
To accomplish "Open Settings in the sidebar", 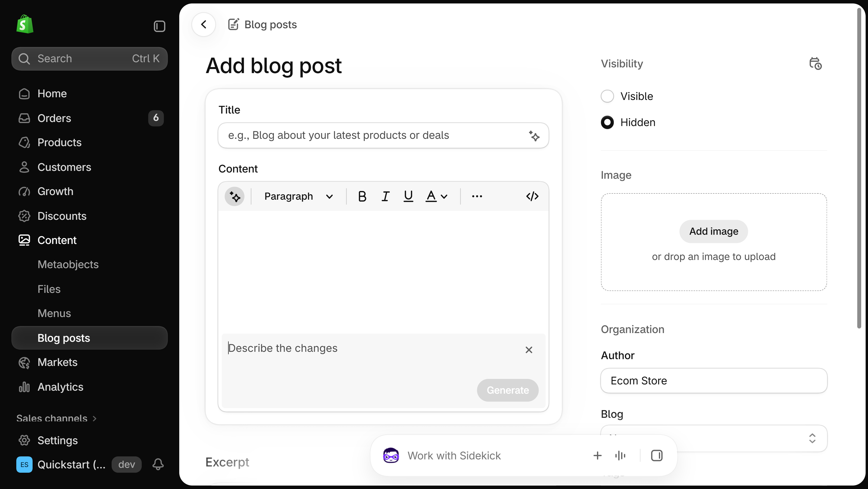I will (x=89, y=440).
